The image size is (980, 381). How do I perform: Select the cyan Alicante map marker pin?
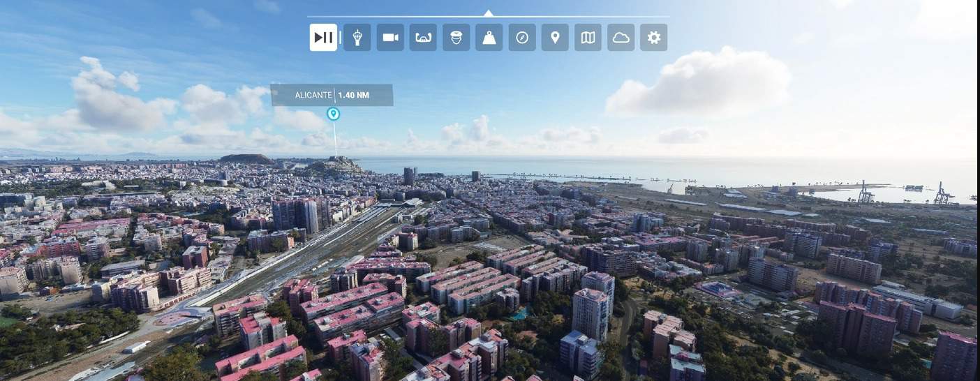(x=334, y=114)
